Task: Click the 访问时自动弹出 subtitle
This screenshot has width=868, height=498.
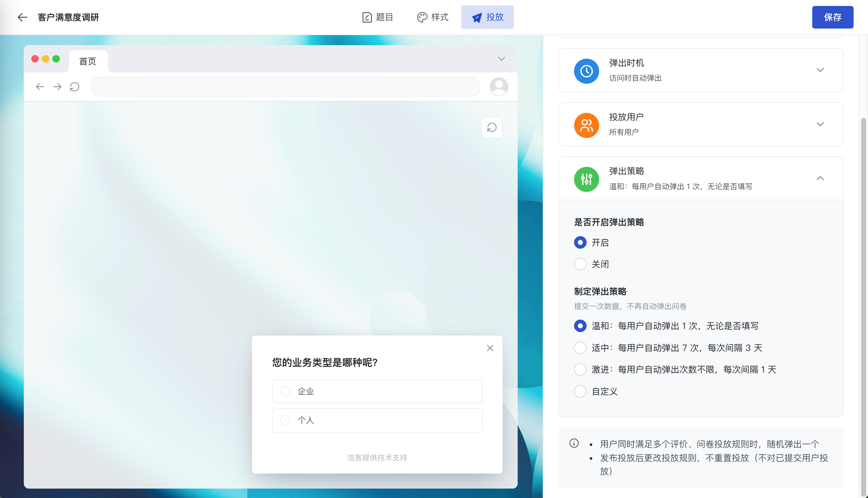Action: coord(635,78)
